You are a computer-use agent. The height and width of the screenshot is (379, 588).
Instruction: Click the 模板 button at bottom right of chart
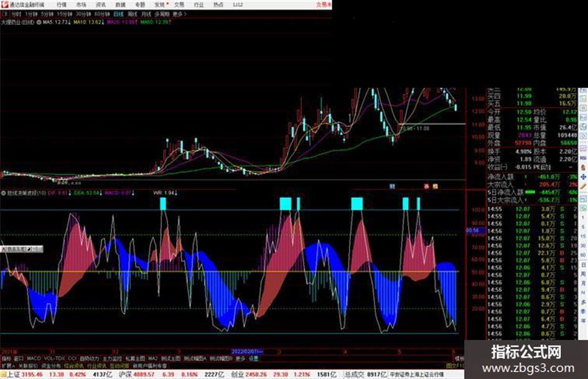459,358
